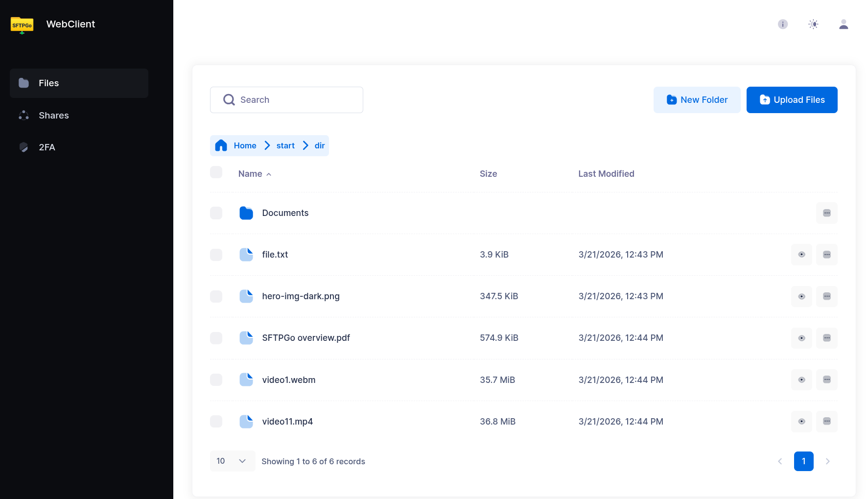The width and height of the screenshot is (868, 499).
Task: Go to page 1 in pagination
Action: click(804, 461)
